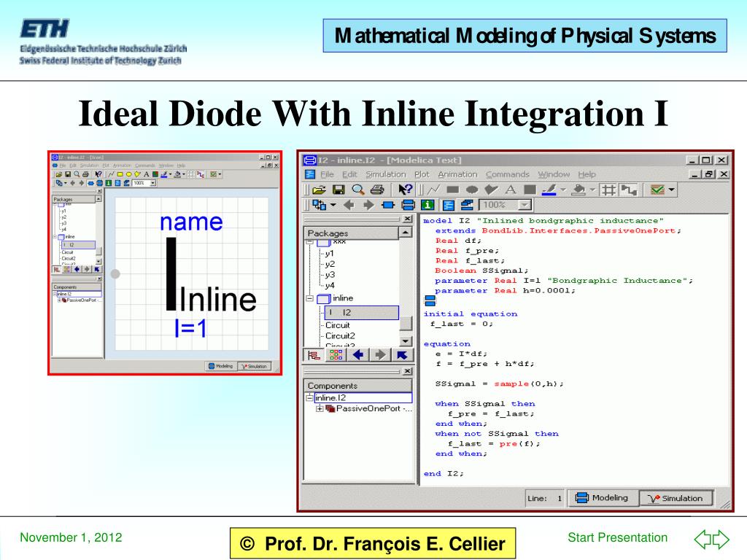Close the Packages pane with its X
Image resolution: width=747 pixels, height=560 pixels.
pos(407,219)
